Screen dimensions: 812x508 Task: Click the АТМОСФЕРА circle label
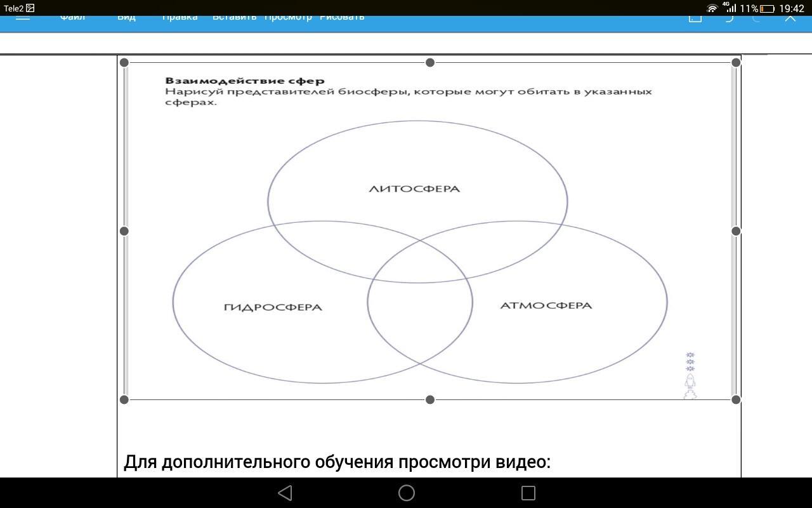pyautogui.click(x=546, y=305)
